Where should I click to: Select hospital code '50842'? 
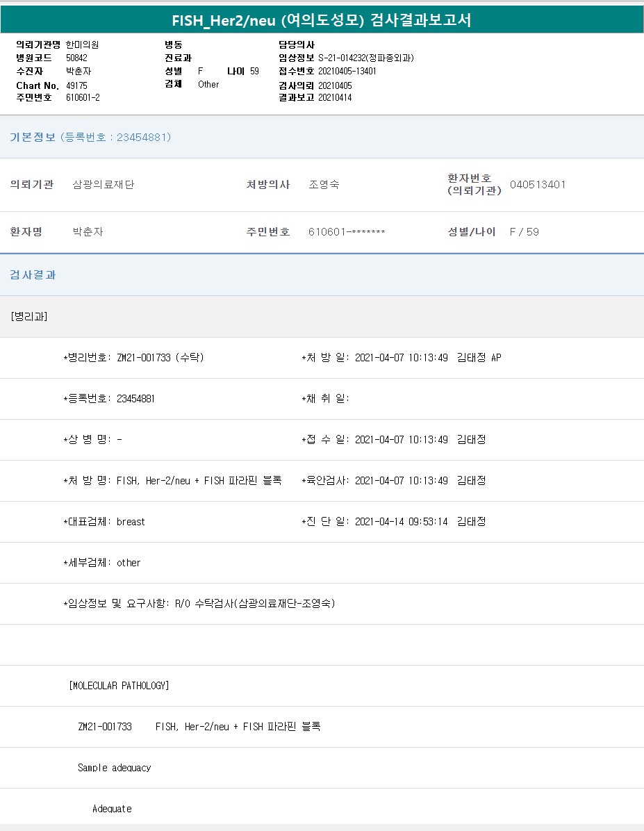(x=77, y=58)
